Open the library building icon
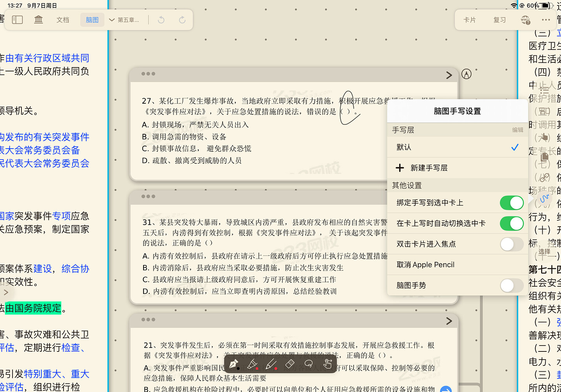This screenshot has height=392, width=561. pyautogui.click(x=39, y=20)
